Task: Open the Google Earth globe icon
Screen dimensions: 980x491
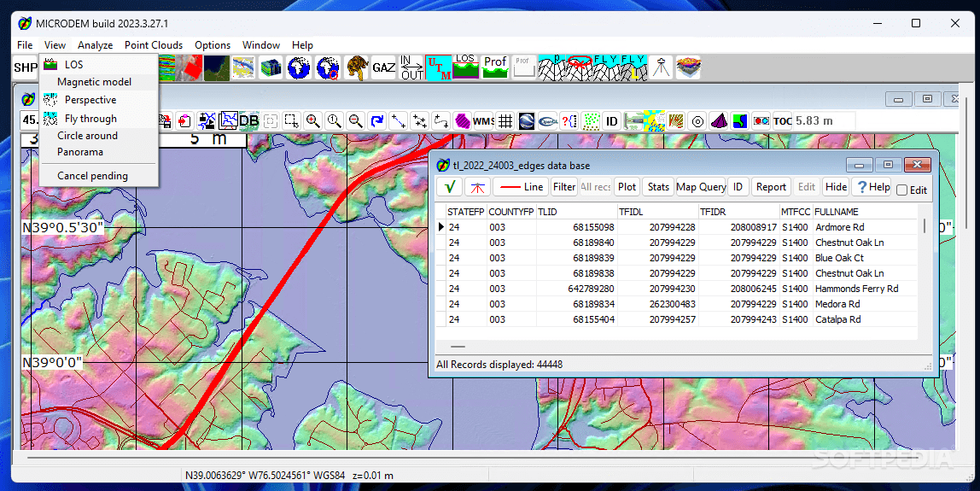Action: (x=527, y=120)
